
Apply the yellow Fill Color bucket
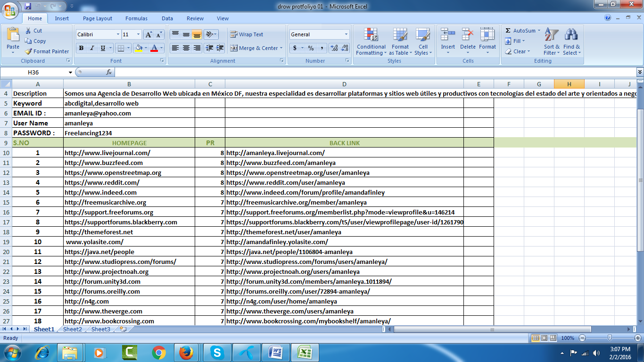coord(138,48)
